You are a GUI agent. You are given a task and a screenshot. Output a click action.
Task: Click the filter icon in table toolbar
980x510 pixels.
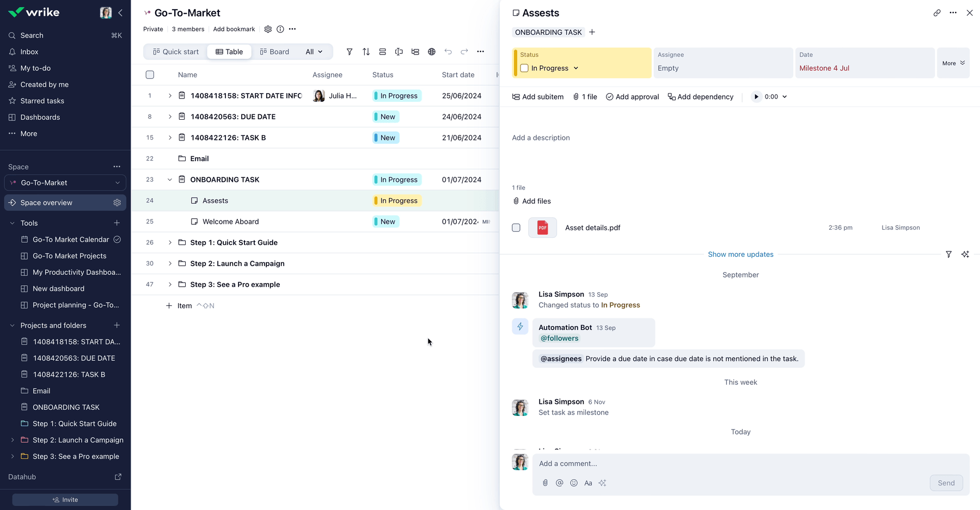pyautogui.click(x=350, y=52)
